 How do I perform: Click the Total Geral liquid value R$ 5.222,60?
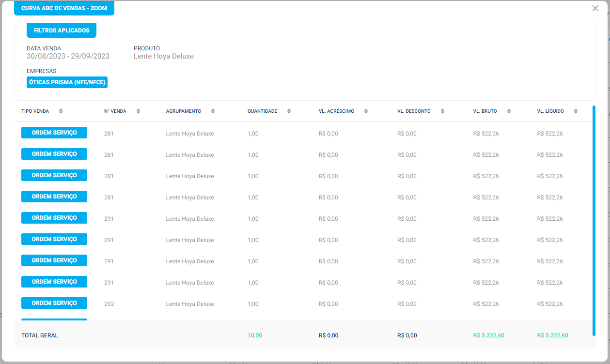[552, 335]
